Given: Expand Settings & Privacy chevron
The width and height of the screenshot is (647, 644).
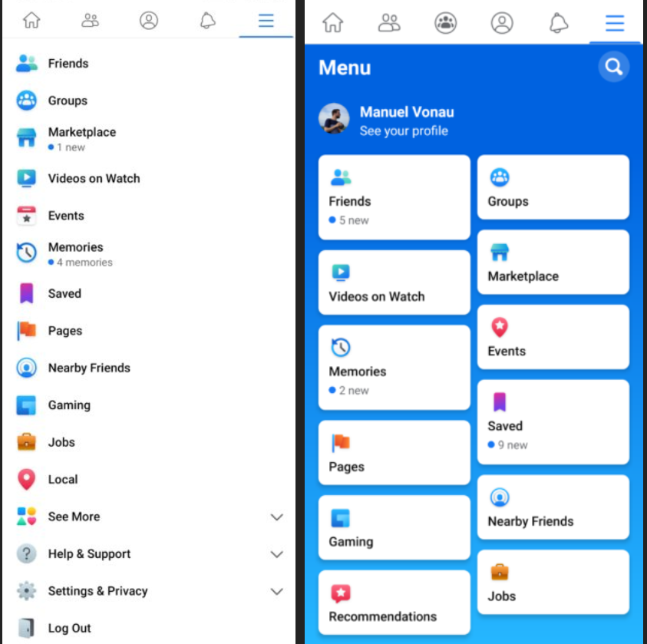Looking at the screenshot, I should (276, 591).
